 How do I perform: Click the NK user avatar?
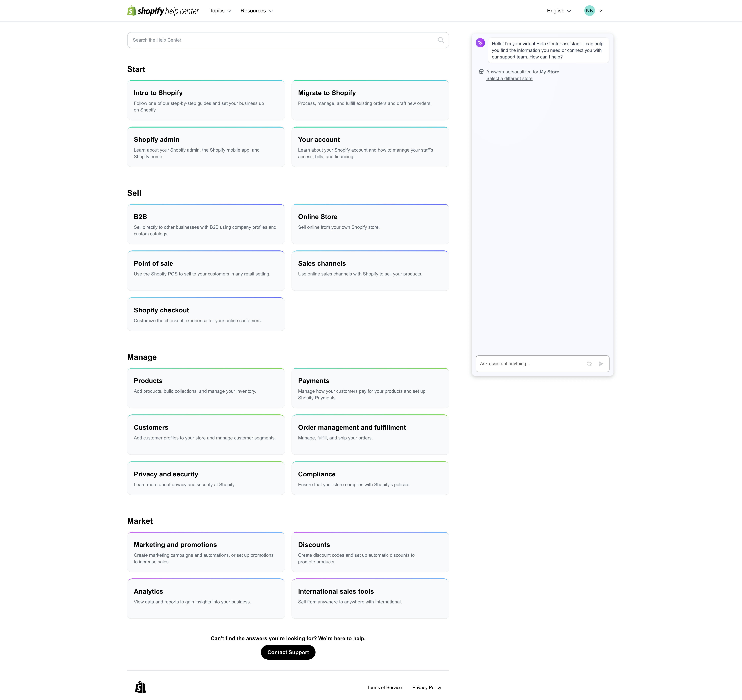coord(589,11)
